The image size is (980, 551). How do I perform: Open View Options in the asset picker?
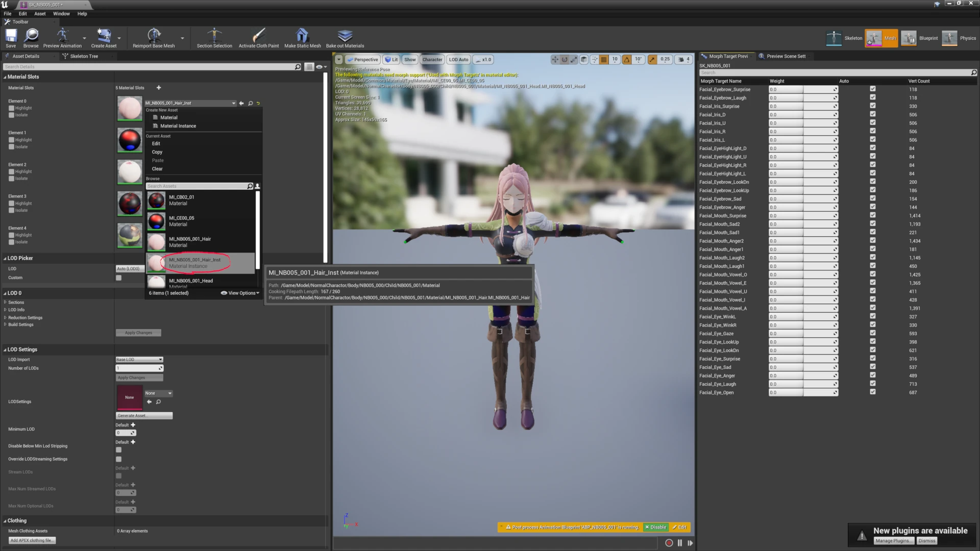pos(240,293)
